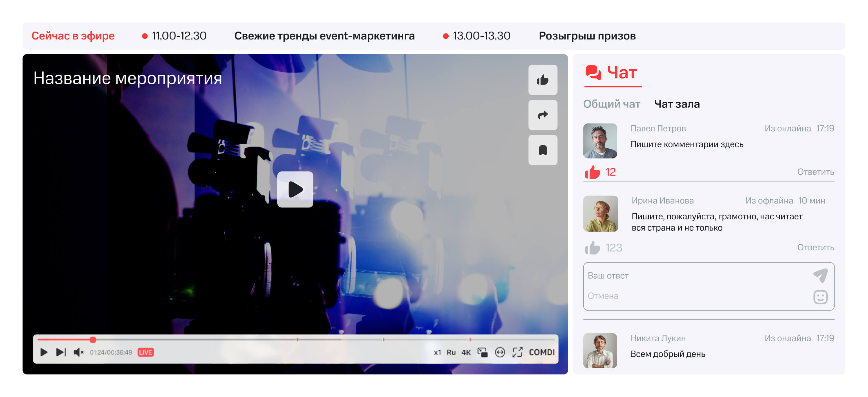Viewport: 868px width, 397px height.
Task: Skip to next track in player
Action: pyautogui.click(x=61, y=352)
